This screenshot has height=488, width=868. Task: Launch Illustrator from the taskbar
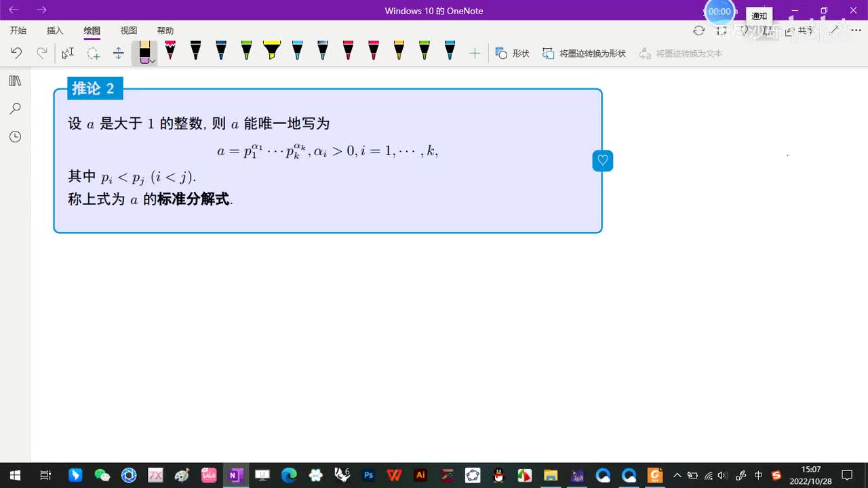(420, 475)
